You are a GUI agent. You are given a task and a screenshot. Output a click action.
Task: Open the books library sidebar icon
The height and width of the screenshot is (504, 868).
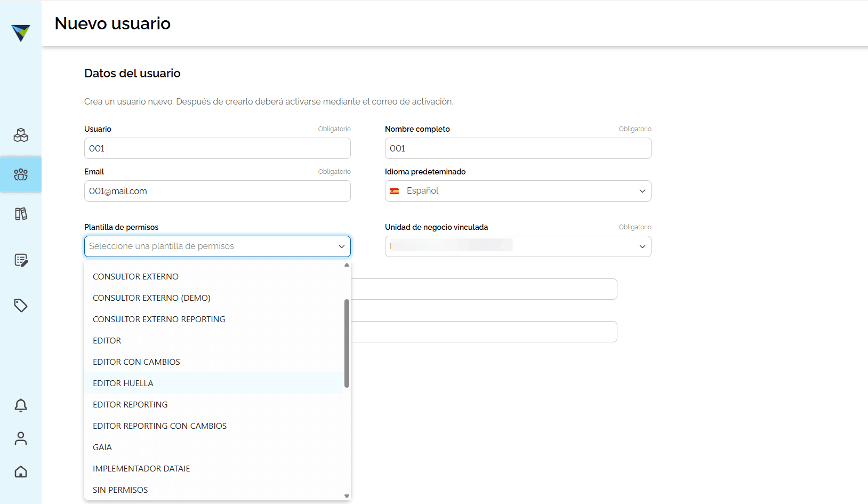pyautogui.click(x=21, y=214)
